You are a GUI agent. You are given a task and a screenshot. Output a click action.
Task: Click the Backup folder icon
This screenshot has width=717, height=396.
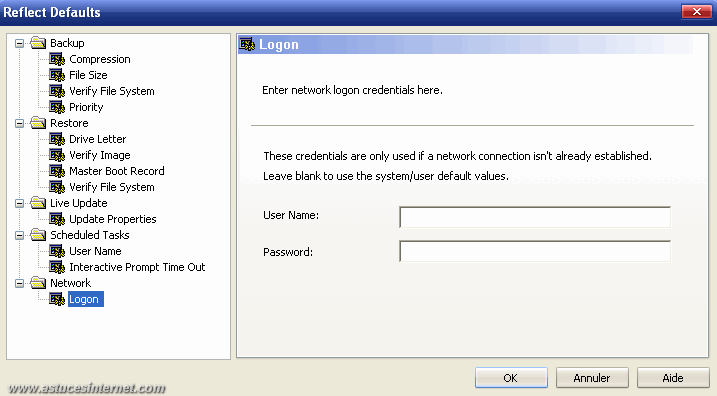[x=38, y=43]
